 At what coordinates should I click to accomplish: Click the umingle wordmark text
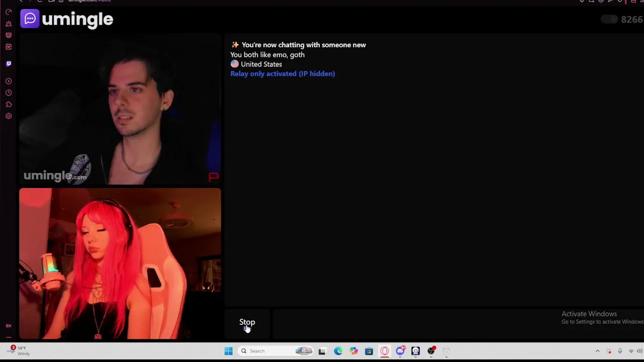coord(77,19)
